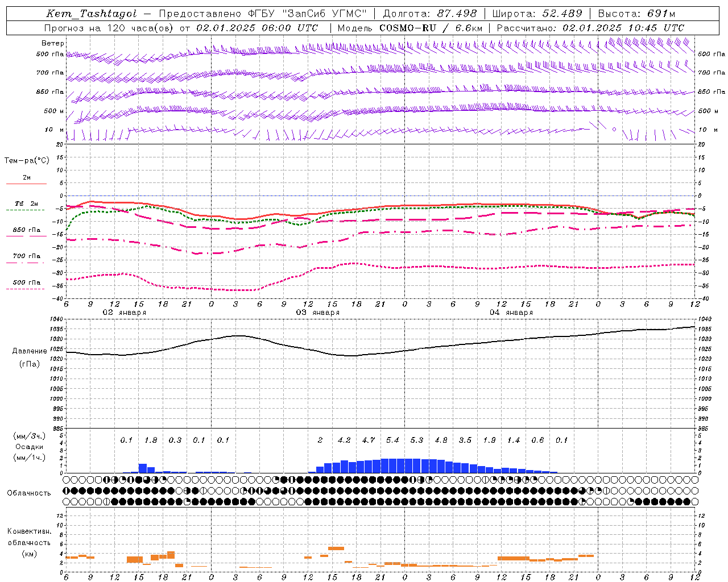
Task: Click the '(км)' convective height unit label
Action: click(x=30, y=553)
